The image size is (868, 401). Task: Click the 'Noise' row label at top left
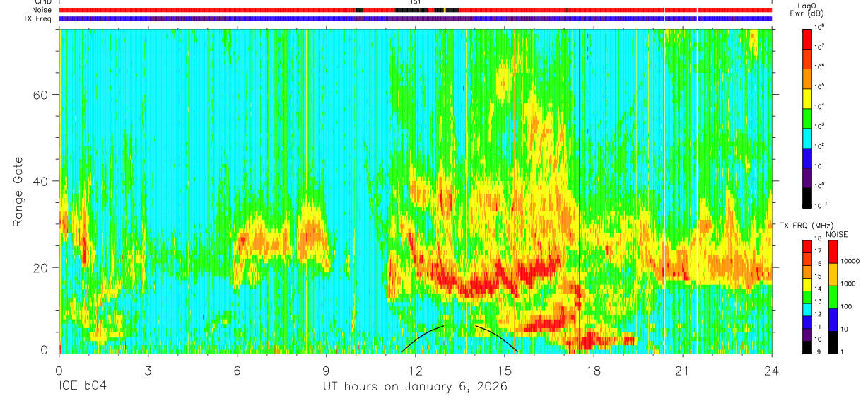43,10
